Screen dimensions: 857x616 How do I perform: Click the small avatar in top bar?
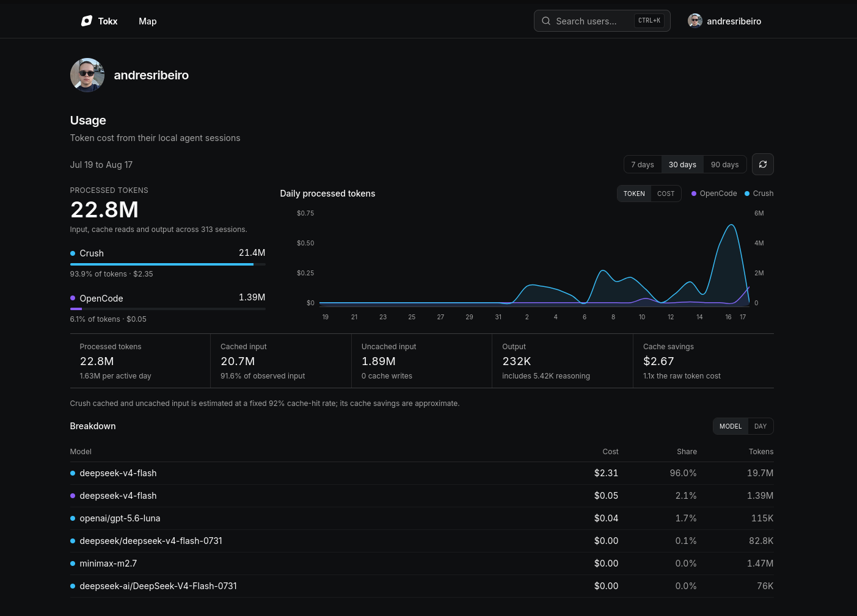point(695,21)
